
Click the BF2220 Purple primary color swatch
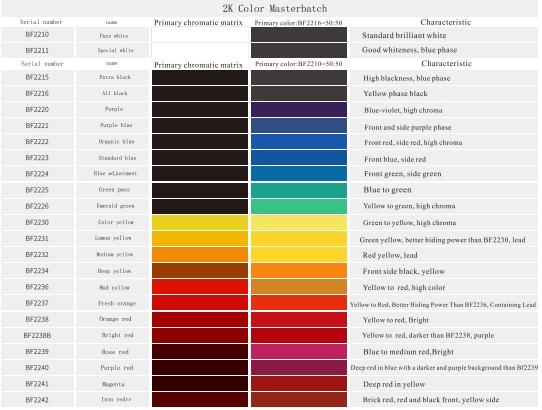pos(299,110)
